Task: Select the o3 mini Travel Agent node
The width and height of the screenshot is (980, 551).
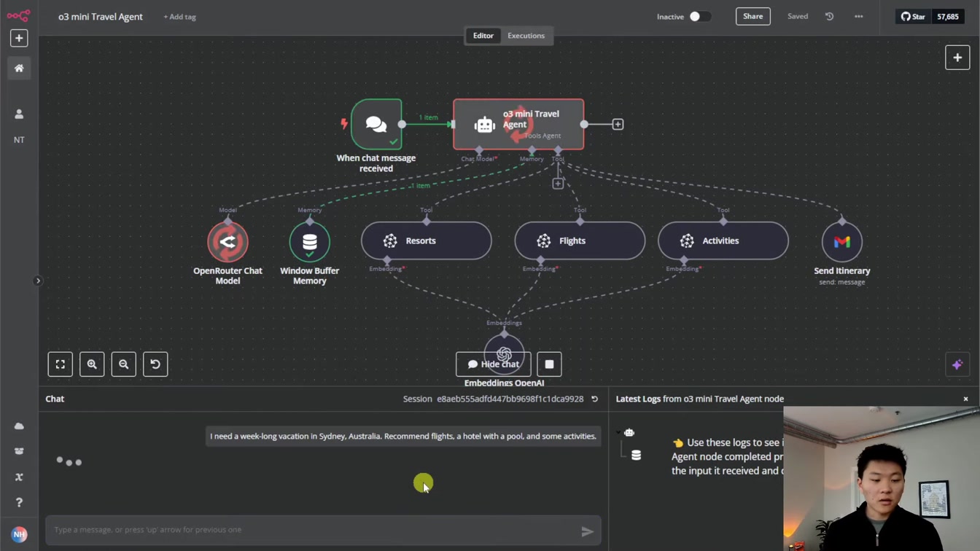Action: (x=518, y=125)
